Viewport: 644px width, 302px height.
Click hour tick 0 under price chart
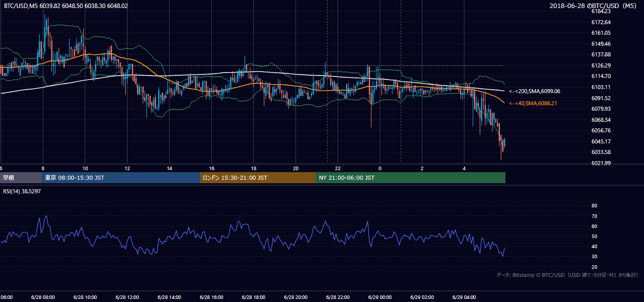[x=380, y=168]
